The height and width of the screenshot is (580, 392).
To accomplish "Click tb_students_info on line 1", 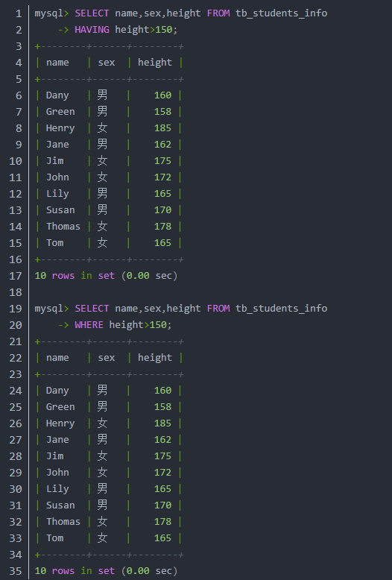I will (x=282, y=13).
